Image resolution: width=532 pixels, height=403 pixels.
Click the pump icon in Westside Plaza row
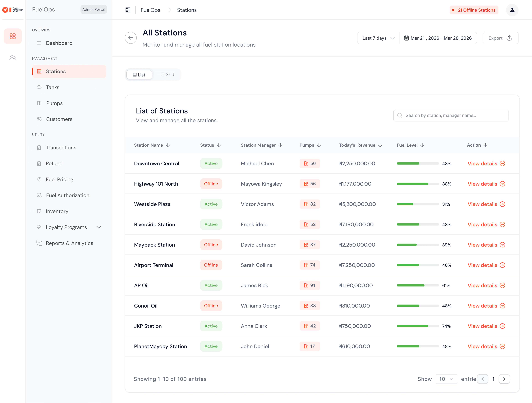click(x=306, y=204)
